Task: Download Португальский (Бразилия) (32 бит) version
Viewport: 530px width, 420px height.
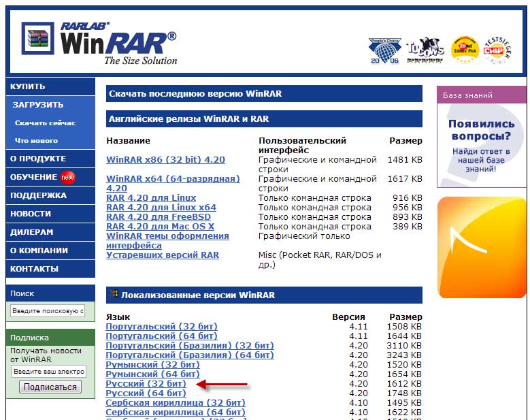Action: pos(190,345)
